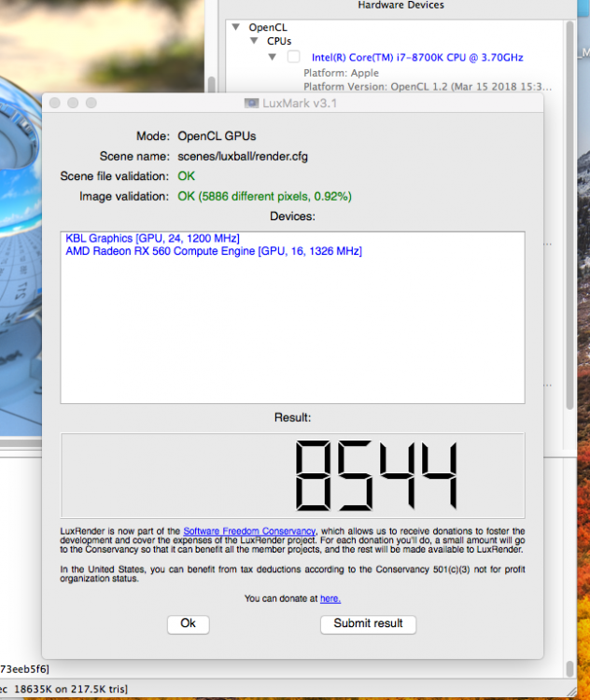Screen dimensions: 590x700
Task: Enable the Intel Core i7-8700K CPU checkbox
Action: (293, 57)
